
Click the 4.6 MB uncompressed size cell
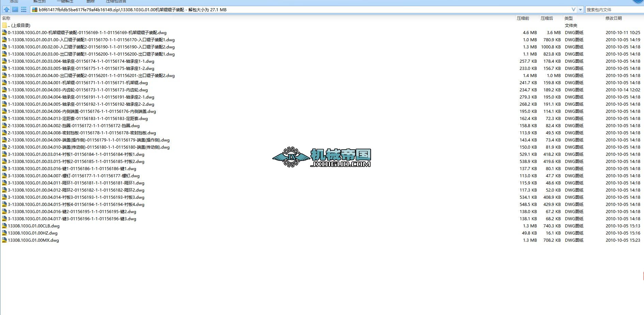(530, 33)
